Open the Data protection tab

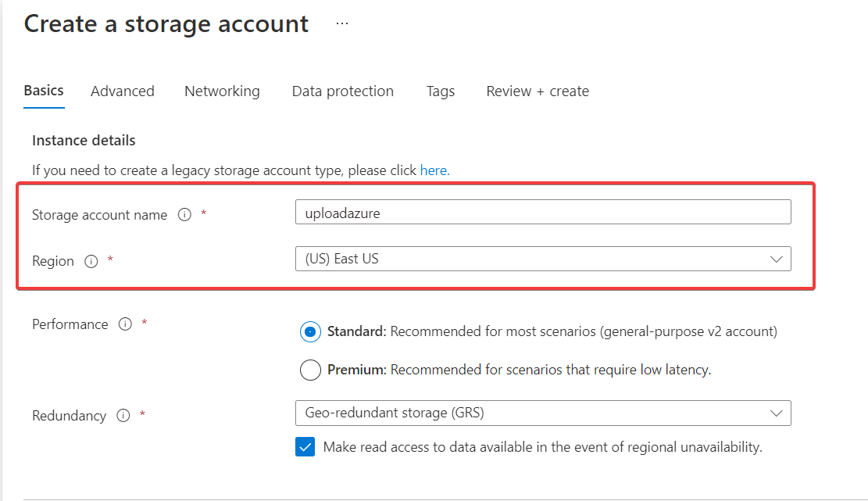[x=342, y=91]
